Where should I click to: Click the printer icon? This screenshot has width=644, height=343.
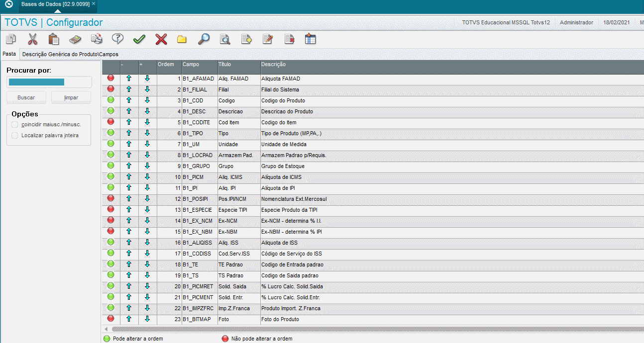tap(97, 39)
